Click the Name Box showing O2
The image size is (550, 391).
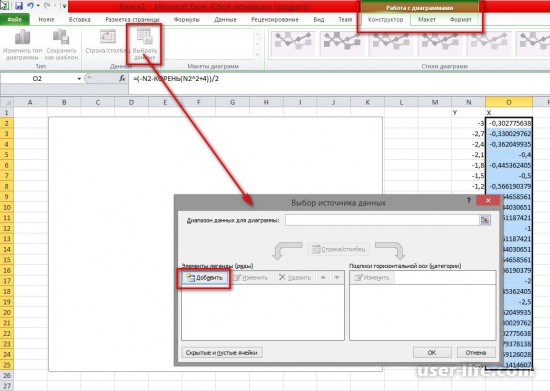point(38,79)
